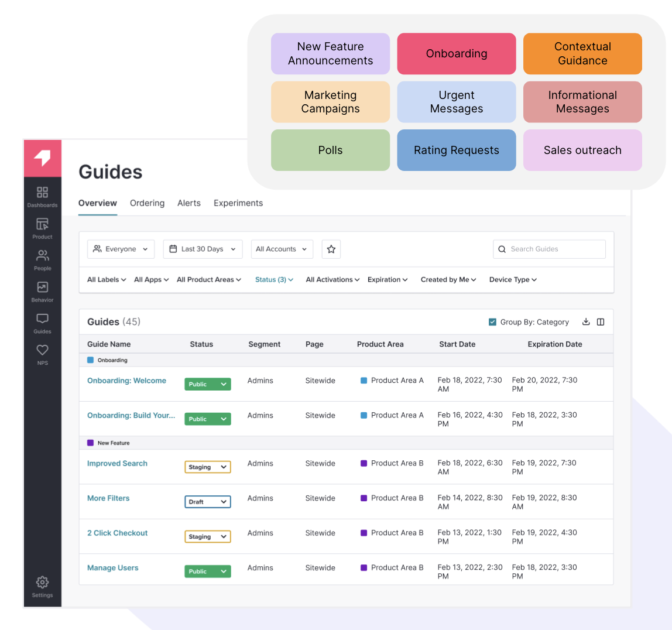The width and height of the screenshot is (672, 630).
Task: Open the Last 30 Days dropdown
Action: 203,249
